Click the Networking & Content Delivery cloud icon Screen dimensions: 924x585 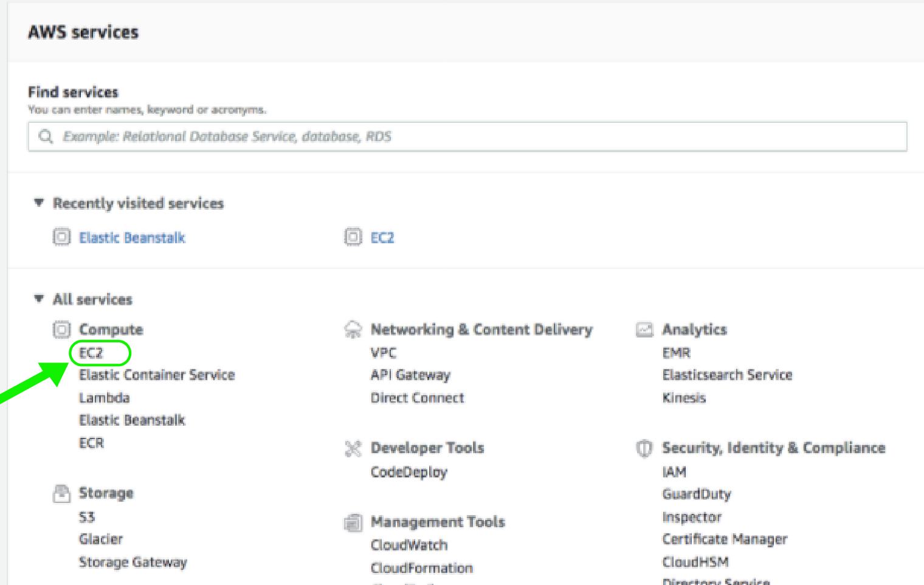(353, 330)
